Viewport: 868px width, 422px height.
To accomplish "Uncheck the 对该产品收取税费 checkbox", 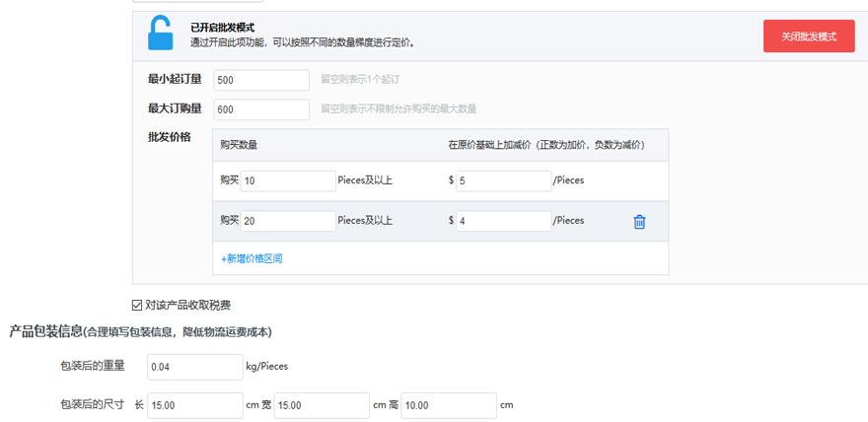I will 137,306.
